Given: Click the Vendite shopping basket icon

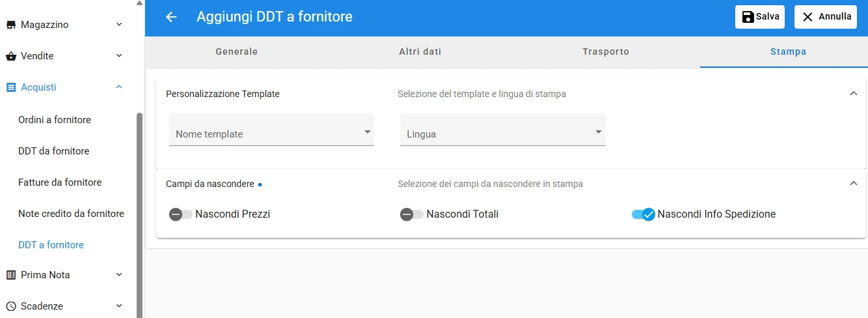Looking at the screenshot, I should click(10, 56).
